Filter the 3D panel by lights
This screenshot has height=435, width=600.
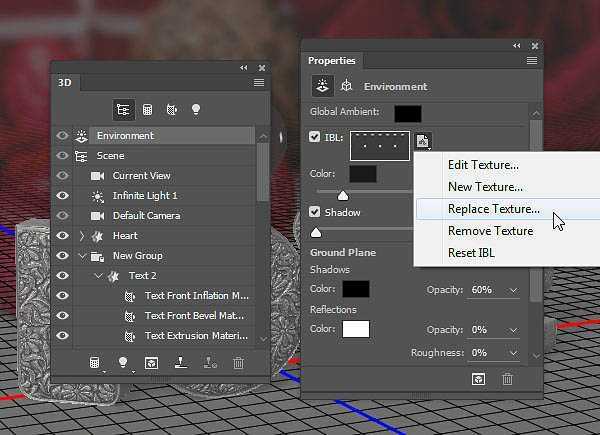196,109
